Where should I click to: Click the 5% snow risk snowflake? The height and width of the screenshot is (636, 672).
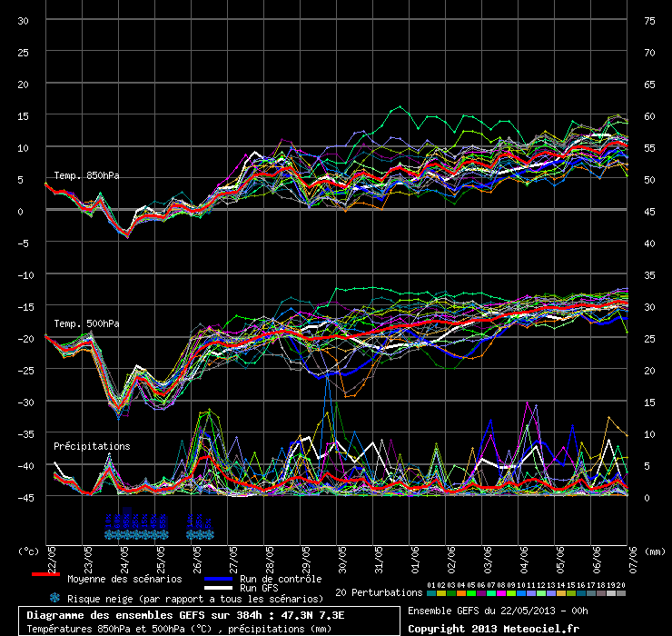coord(208,534)
